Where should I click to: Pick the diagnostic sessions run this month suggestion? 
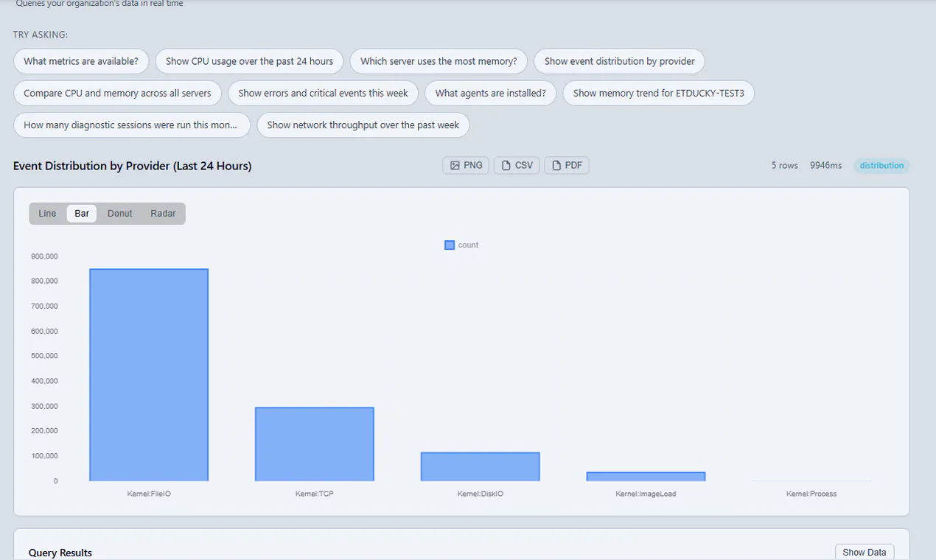pos(131,125)
